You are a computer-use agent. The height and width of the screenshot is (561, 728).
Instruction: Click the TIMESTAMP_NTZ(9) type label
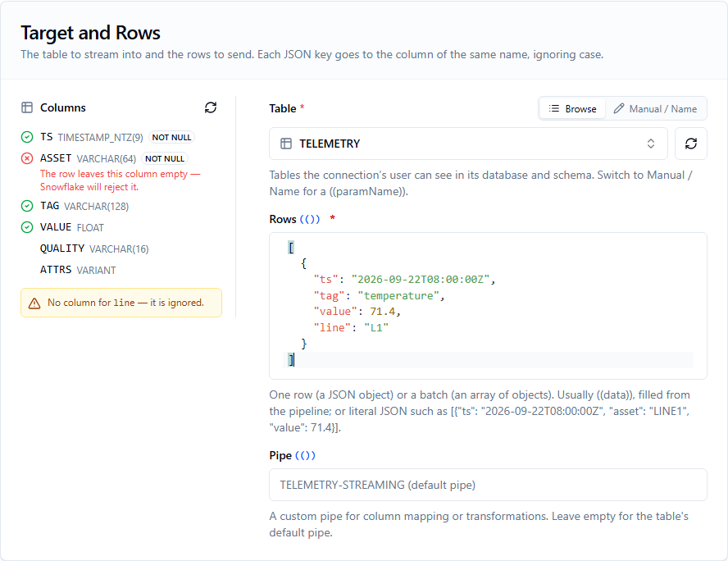coord(100,138)
